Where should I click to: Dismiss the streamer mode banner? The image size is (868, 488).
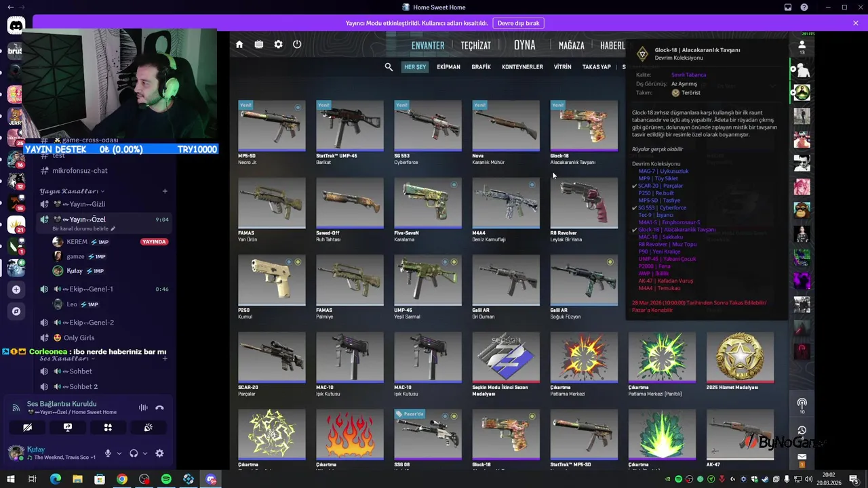[x=856, y=23]
